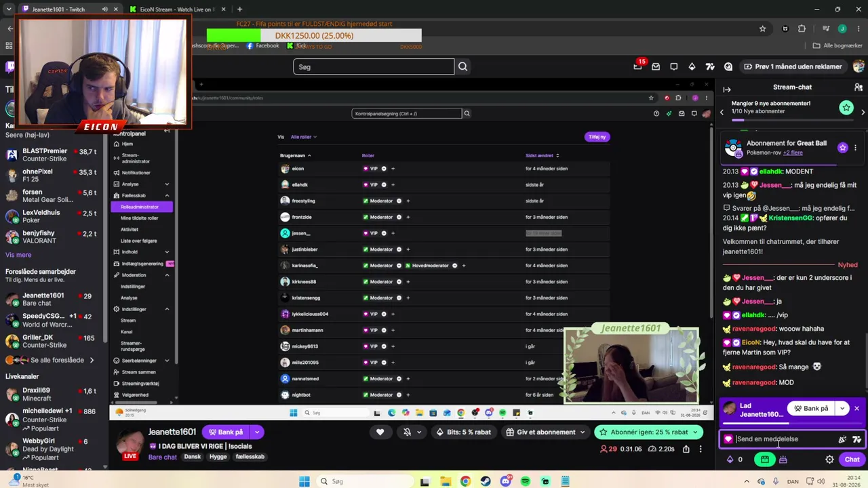
Task: Open the +2 flere link in chat banner
Action: [x=793, y=152]
